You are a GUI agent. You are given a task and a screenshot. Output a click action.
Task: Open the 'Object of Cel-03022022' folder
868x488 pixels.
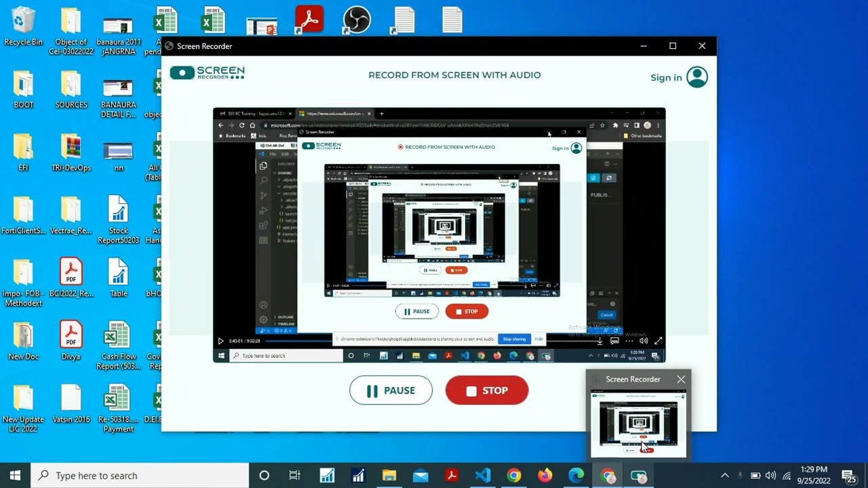coord(71,32)
